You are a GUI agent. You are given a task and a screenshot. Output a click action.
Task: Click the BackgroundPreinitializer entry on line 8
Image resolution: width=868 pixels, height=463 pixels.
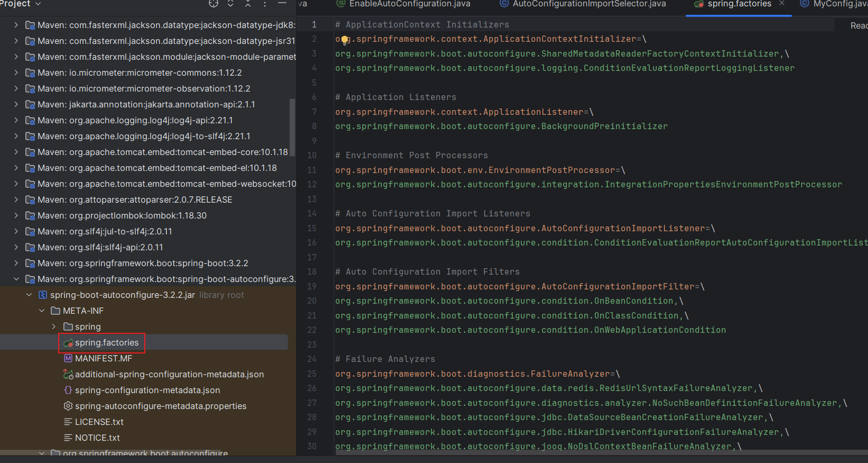(x=501, y=126)
